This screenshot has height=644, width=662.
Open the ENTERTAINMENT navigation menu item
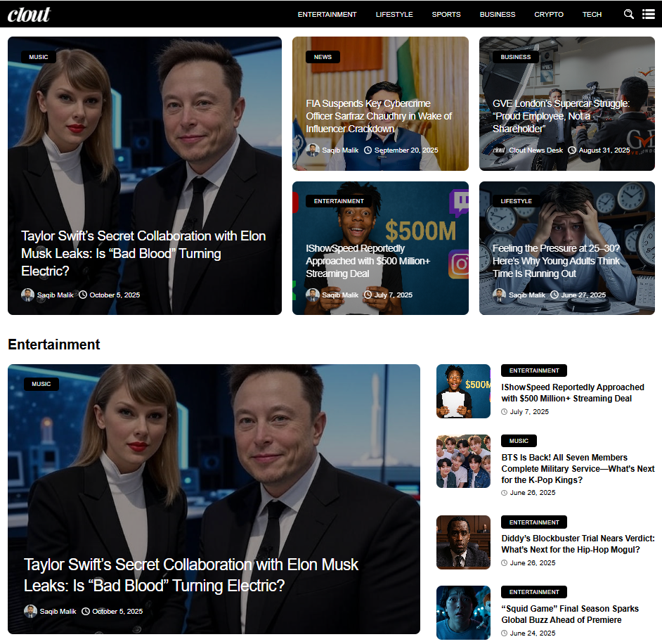coord(327,14)
